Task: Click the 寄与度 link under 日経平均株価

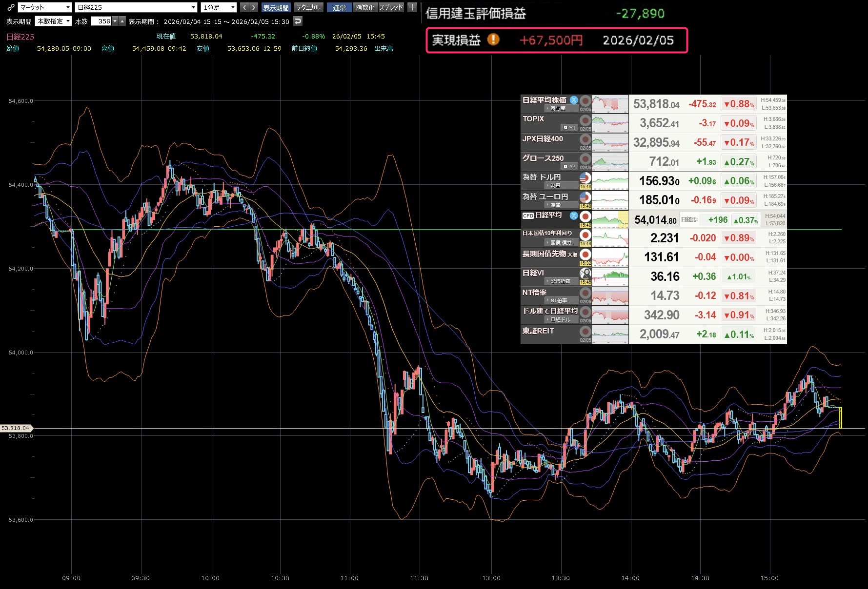Action: pyautogui.click(x=558, y=108)
